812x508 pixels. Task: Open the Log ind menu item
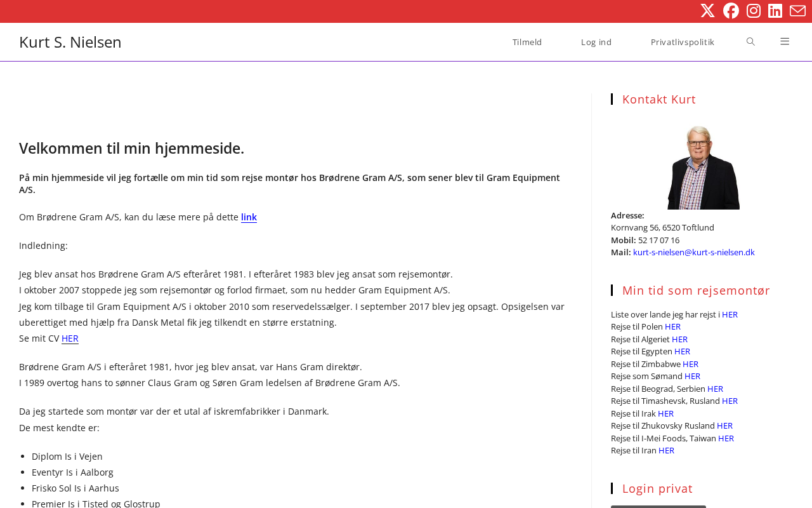(x=596, y=42)
